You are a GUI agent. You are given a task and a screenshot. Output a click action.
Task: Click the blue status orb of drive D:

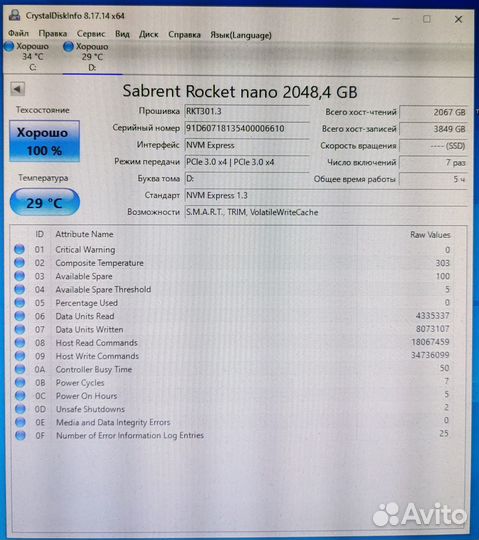click(69, 46)
